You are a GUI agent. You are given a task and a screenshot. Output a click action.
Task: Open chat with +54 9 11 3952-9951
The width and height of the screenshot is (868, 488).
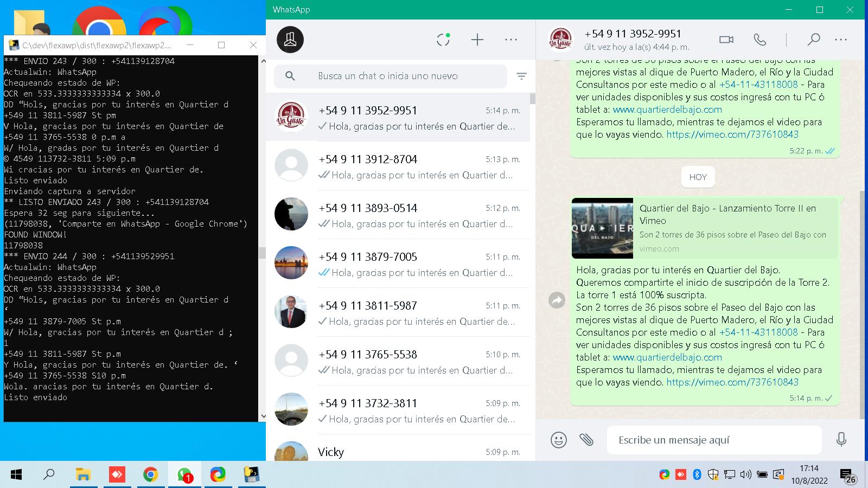click(x=398, y=118)
